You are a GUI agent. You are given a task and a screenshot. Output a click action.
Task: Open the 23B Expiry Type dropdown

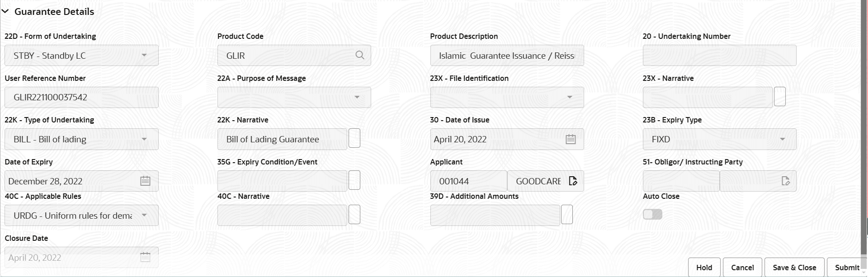tap(782, 139)
